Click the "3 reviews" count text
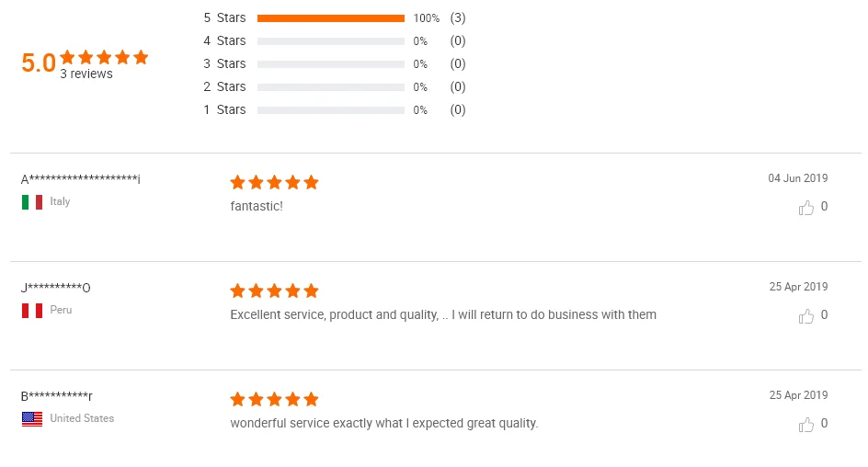This screenshot has width=868, height=467. [x=86, y=74]
